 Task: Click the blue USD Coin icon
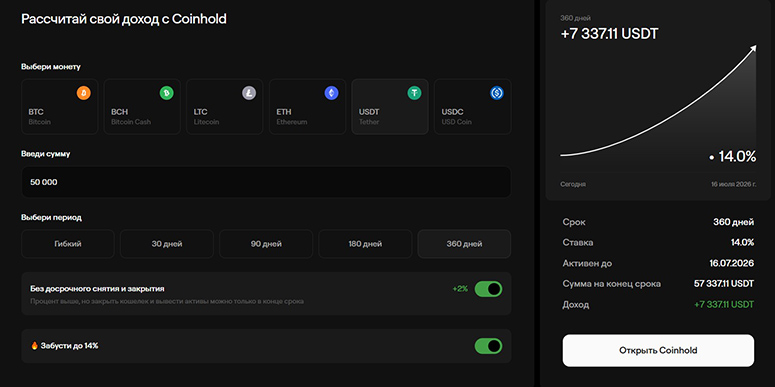[497, 92]
